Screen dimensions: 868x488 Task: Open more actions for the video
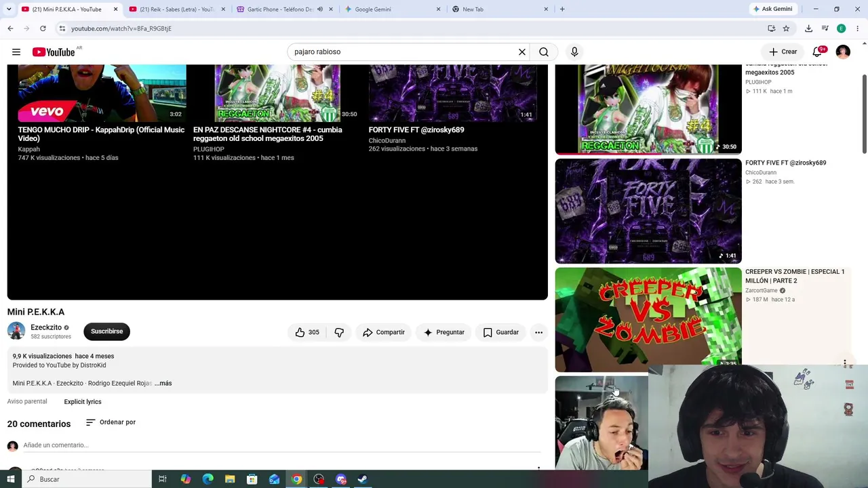pos(538,332)
